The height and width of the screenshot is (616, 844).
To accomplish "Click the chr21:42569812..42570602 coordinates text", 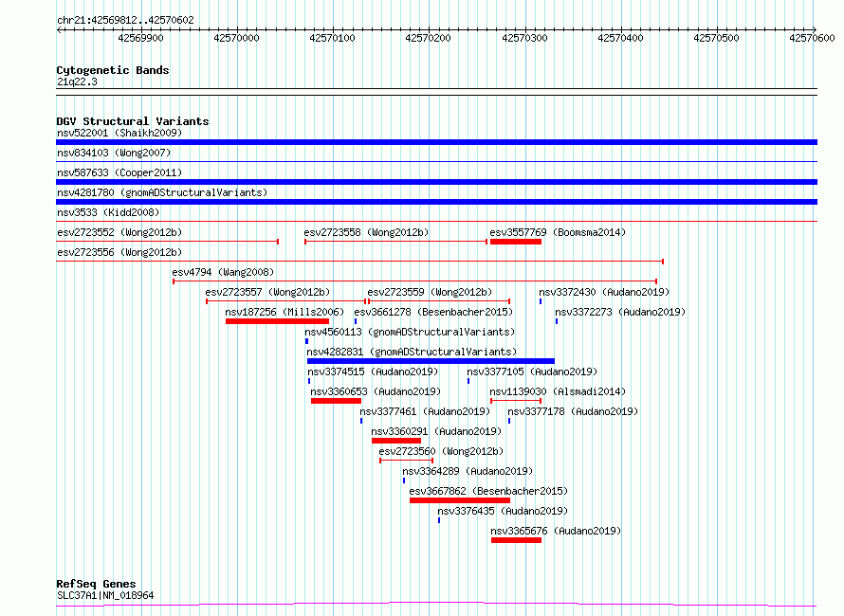I will pos(125,20).
